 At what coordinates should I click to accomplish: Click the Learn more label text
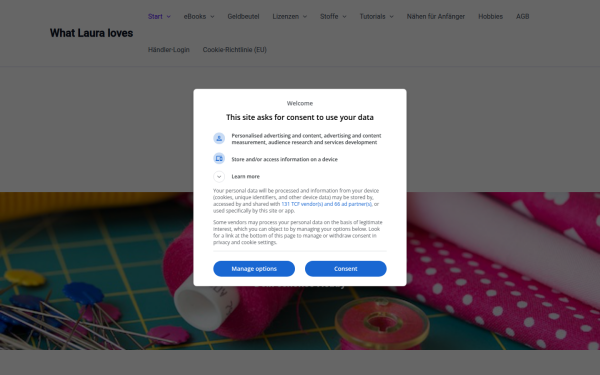245,176
